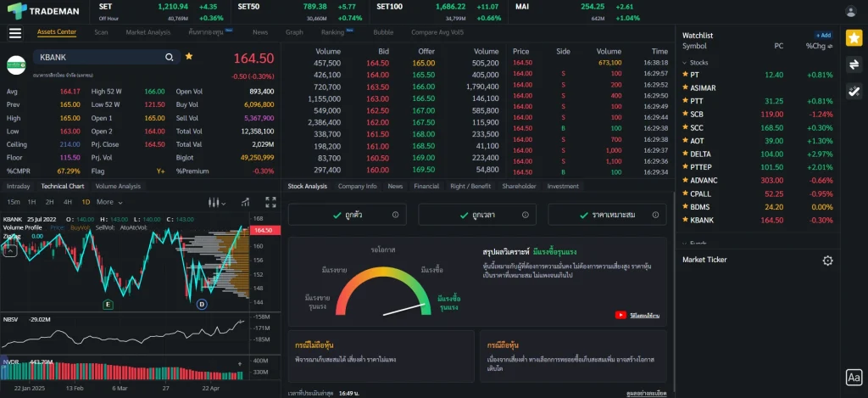Image resolution: width=868 pixels, height=398 pixels.
Task: Open Market Ticker settings gear
Action: pyautogui.click(x=827, y=261)
